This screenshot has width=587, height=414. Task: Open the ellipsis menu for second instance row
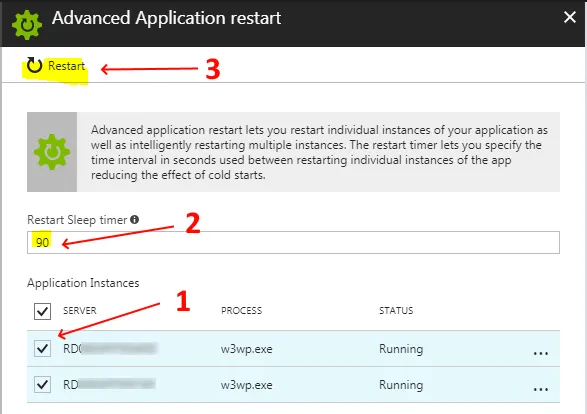point(541,389)
